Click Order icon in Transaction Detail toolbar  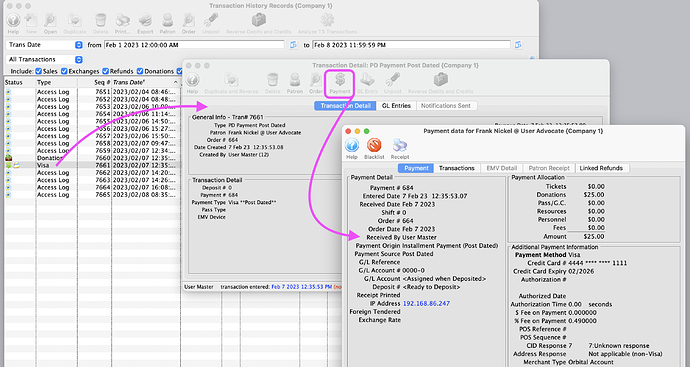click(316, 80)
